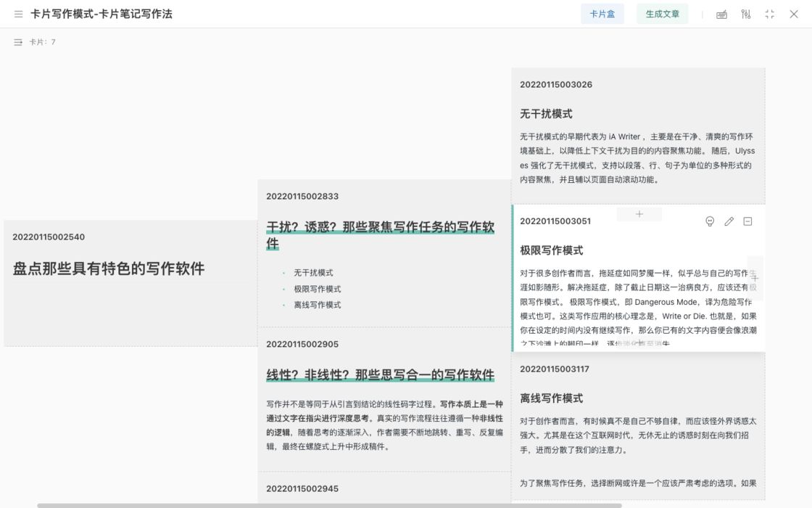Add a card below 极限写作模式 using bottom plus
Image resolution: width=812 pixels, height=508 pixels.
click(x=639, y=343)
